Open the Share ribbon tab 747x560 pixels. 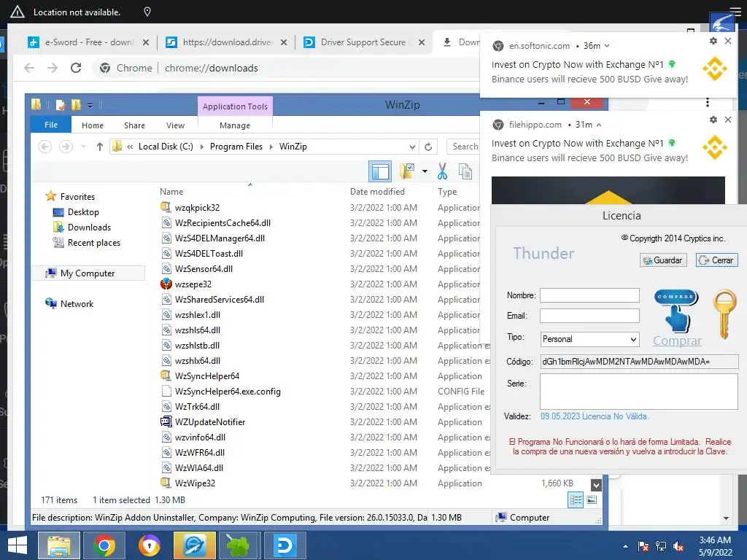coord(134,125)
